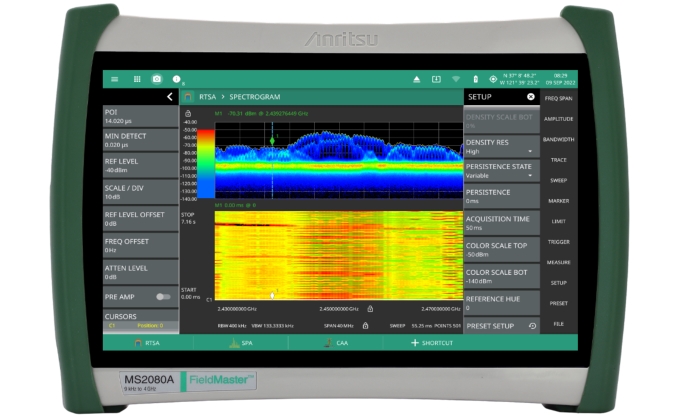This screenshot has height=415, width=683.
Task: Toggle the PRE AMP switch
Action: tap(162, 296)
